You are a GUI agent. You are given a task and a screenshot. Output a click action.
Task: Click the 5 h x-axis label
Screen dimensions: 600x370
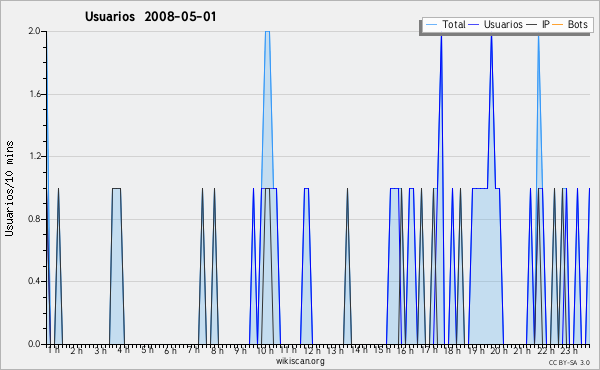tap(147, 350)
